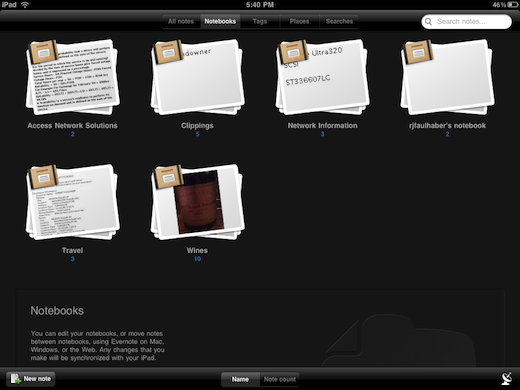Open the Wines notebook stack

point(198,202)
